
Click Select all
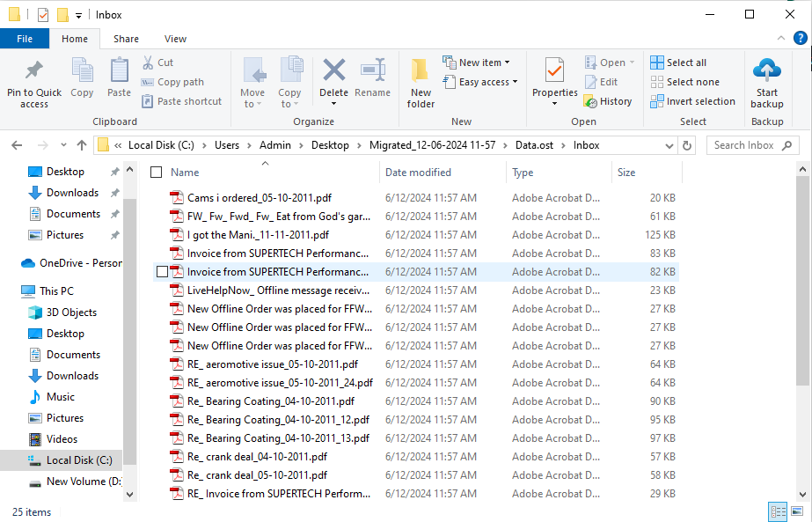tap(678, 62)
